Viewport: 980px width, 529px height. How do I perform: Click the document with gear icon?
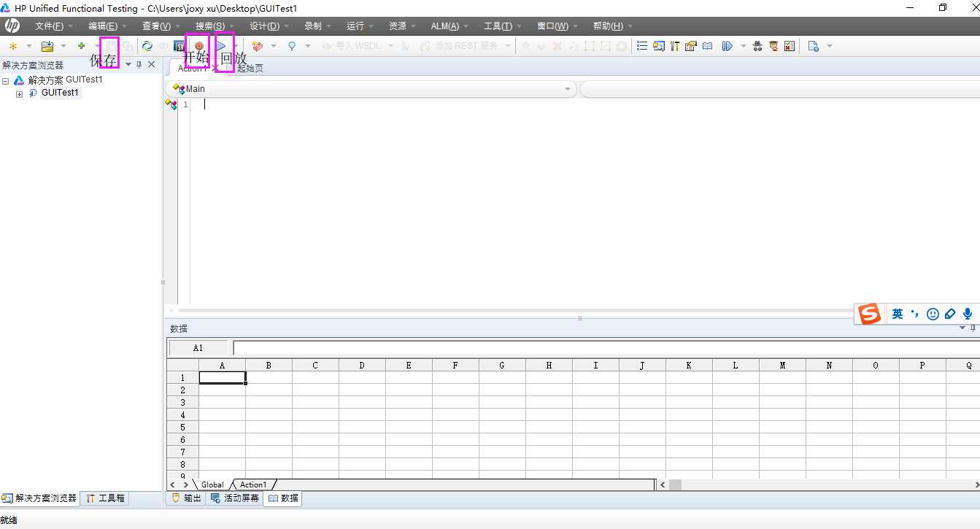click(814, 46)
